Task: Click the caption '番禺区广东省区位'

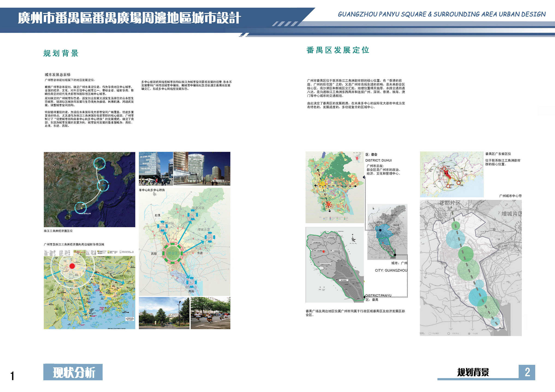Action: (x=498, y=154)
